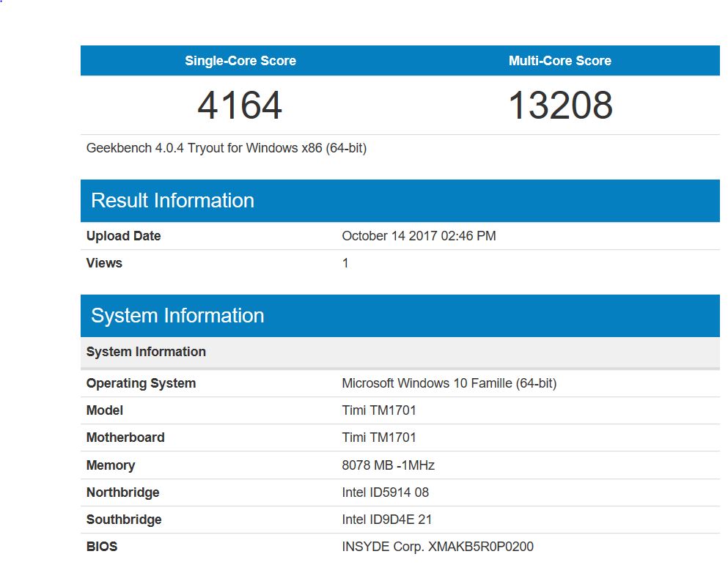Viewport: 728px width, 565px height.
Task: Select Microsoft Windows 10 Famille (64-bit) value
Action: pos(449,383)
